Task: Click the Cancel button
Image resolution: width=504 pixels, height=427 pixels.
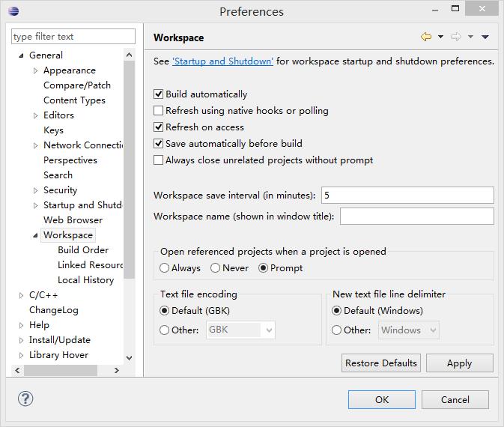Action: coord(455,400)
